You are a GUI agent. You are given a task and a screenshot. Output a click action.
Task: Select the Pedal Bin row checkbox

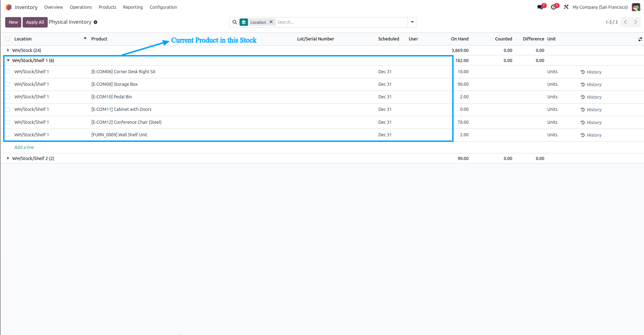[8, 97]
